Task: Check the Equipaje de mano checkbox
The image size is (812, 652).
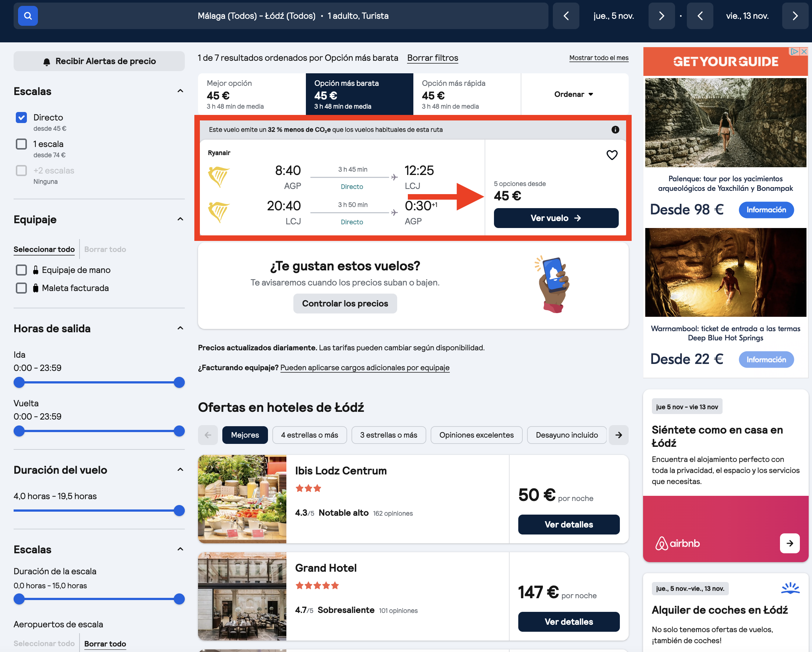Action: pyautogui.click(x=21, y=270)
